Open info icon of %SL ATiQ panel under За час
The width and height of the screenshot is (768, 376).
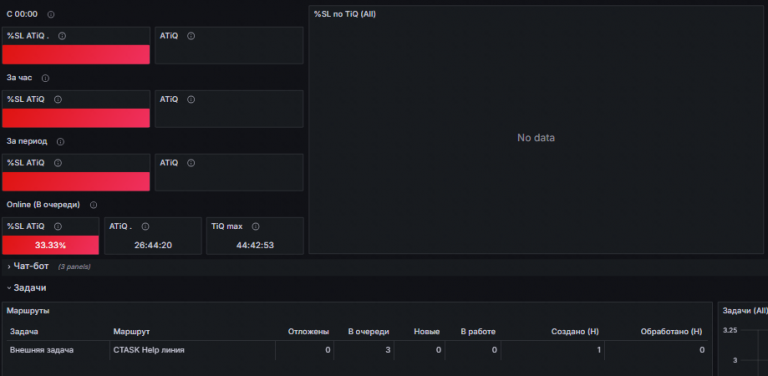(x=58, y=99)
